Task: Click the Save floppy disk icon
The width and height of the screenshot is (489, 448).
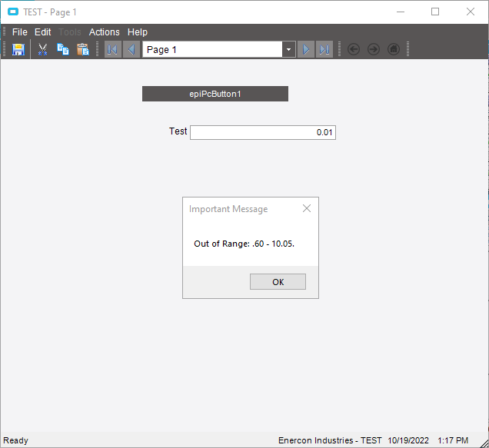Action: pos(18,50)
